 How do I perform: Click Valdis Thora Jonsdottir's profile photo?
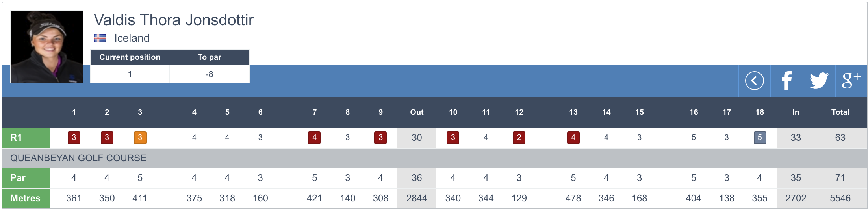point(47,47)
